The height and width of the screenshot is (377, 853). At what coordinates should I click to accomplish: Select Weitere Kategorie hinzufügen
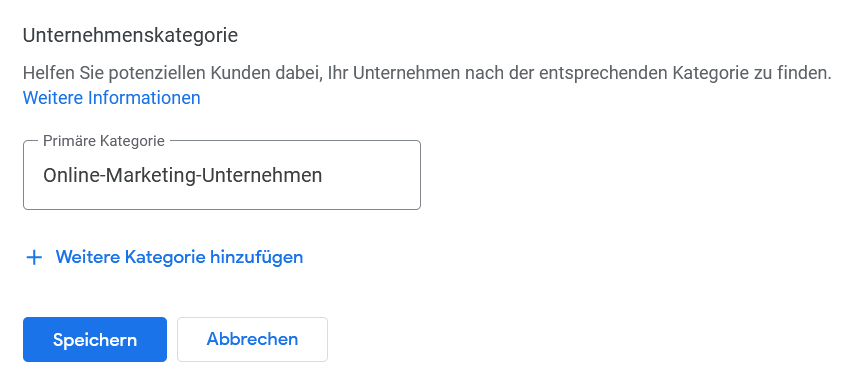pos(165,257)
